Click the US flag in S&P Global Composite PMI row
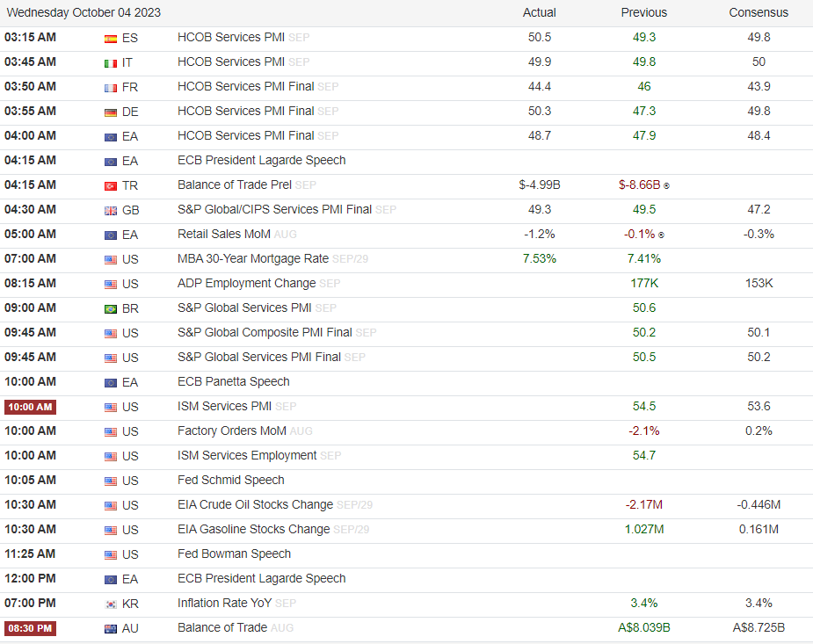This screenshot has width=813, height=644. (x=111, y=334)
